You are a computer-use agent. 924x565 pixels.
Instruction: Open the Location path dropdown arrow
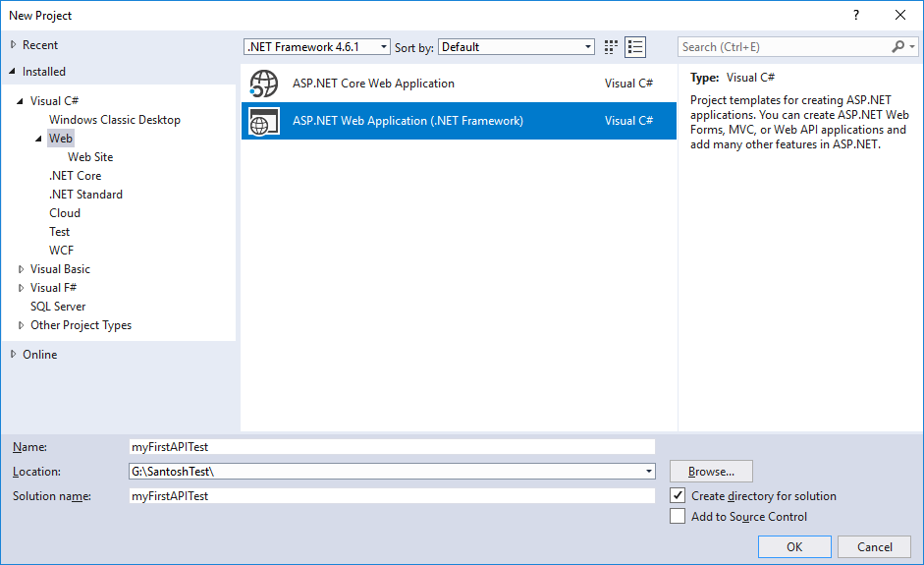(x=648, y=472)
